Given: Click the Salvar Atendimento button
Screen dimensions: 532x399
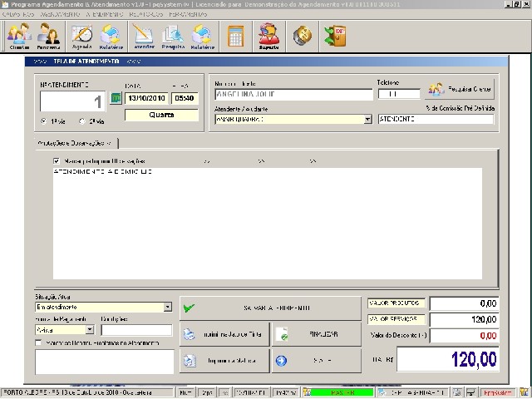Looking at the screenshot, I should [270, 308].
